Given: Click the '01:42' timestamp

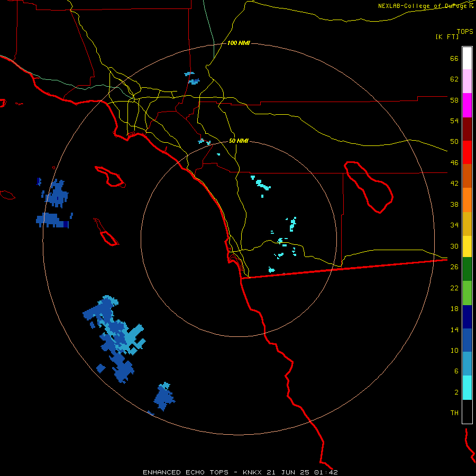Looking at the screenshot, I should tap(326, 472).
